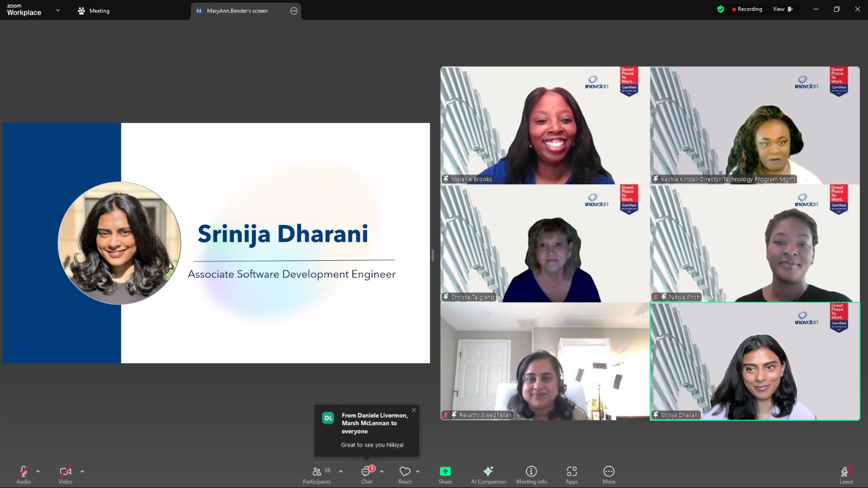Click the green Share screen button

[x=445, y=474]
